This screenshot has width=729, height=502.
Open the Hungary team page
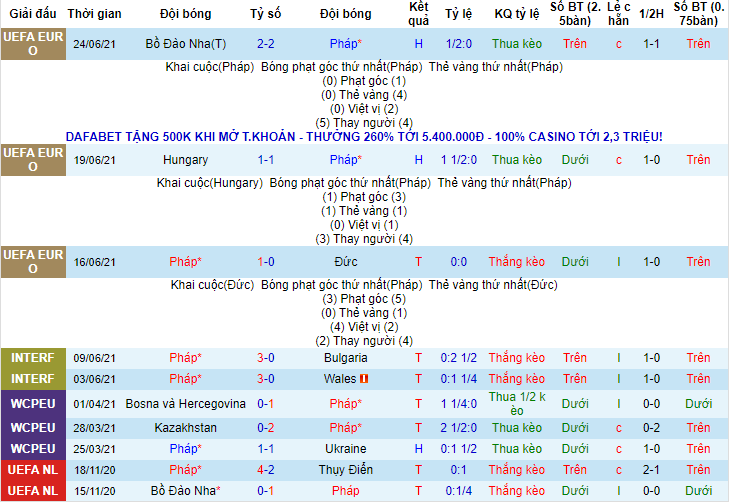click(185, 160)
